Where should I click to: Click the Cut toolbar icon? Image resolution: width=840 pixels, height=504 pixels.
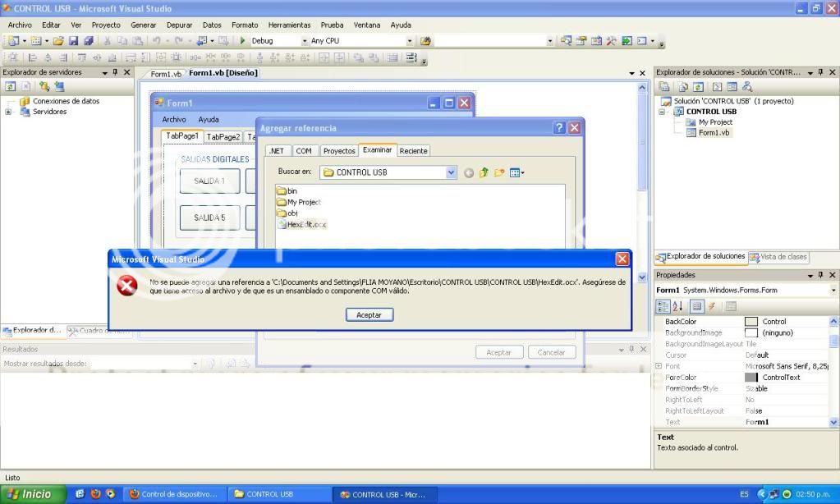[x=107, y=41]
